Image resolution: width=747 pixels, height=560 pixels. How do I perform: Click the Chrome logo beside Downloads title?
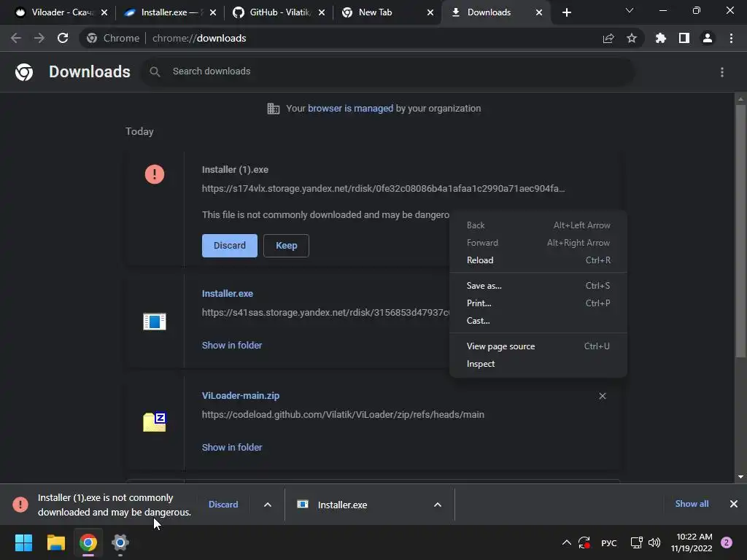[x=24, y=72]
